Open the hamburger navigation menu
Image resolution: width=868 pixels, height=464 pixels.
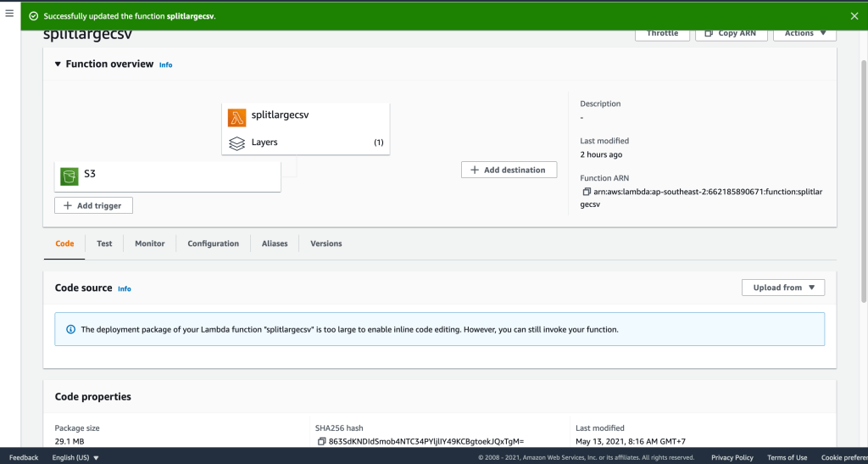pyautogui.click(x=9, y=13)
